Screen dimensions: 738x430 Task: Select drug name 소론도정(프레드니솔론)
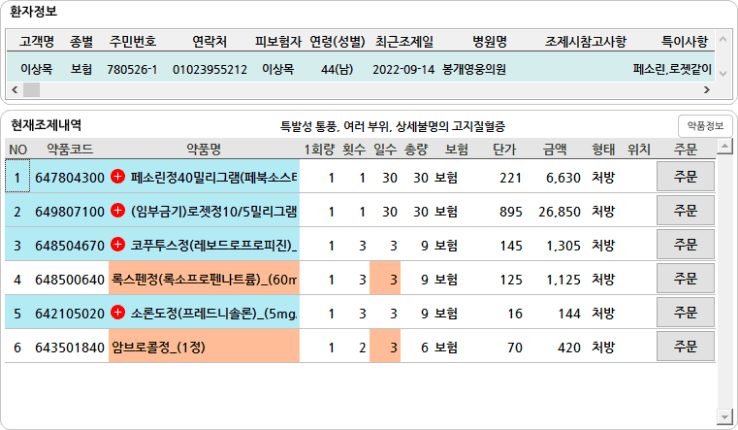point(214,313)
